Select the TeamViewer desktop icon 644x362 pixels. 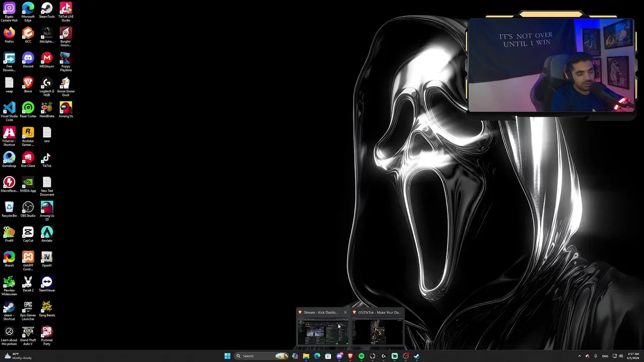pyautogui.click(x=47, y=284)
